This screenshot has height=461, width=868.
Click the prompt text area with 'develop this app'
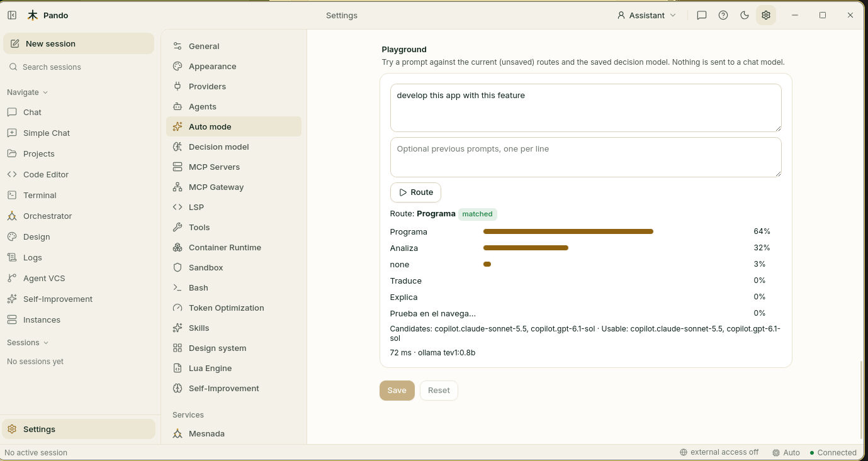tap(585, 108)
